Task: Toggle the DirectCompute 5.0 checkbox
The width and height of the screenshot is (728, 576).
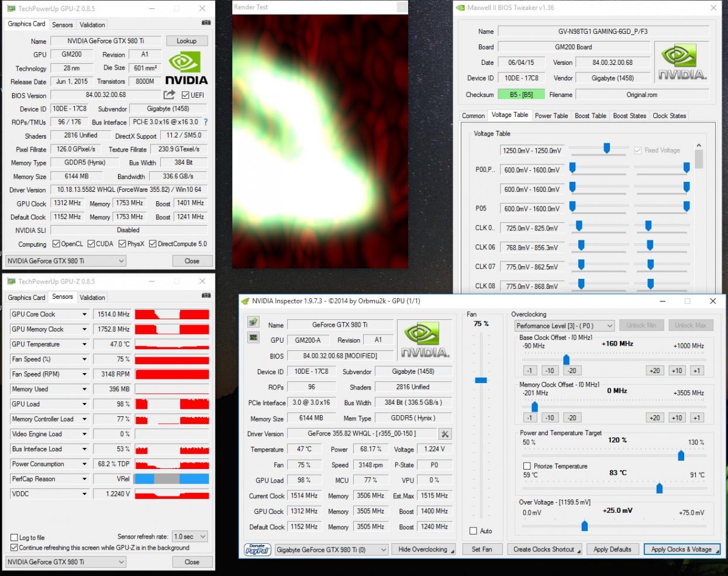Action: [x=153, y=244]
